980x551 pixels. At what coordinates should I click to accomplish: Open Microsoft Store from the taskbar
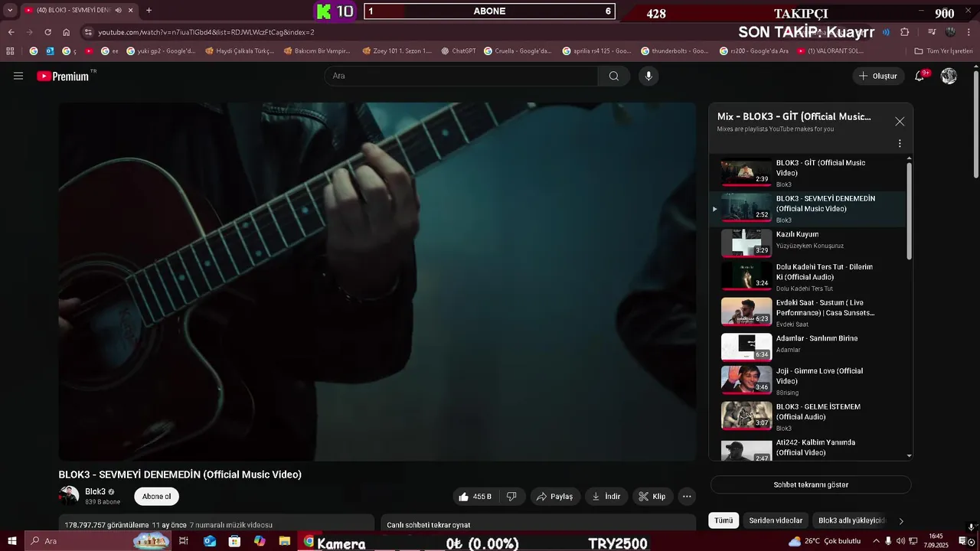pos(234,541)
